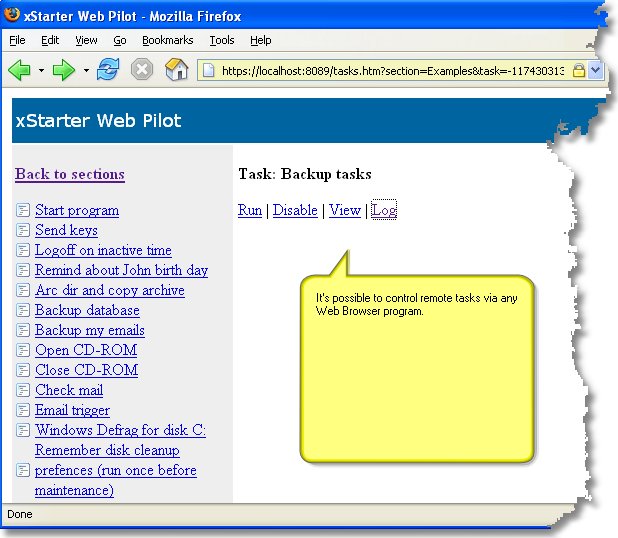Disable the Backup tasks task
Viewport: 618px width, 538px height.
coord(295,210)
